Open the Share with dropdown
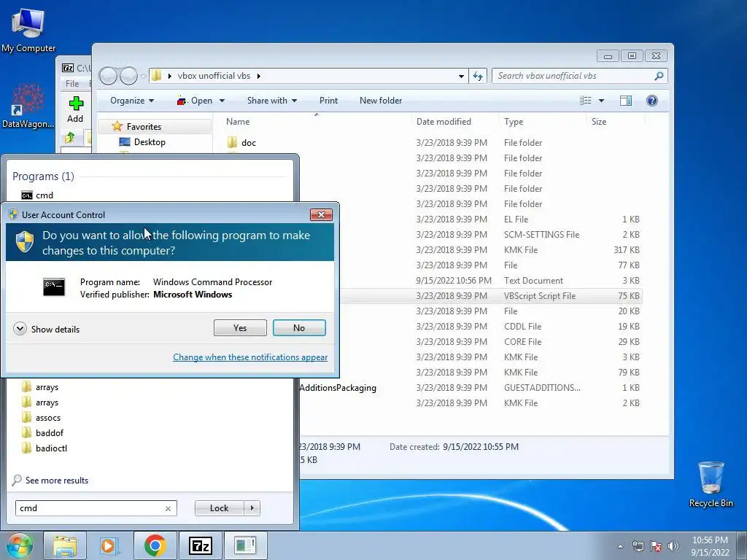Screen dimensions: 747x560 point(272,101)
